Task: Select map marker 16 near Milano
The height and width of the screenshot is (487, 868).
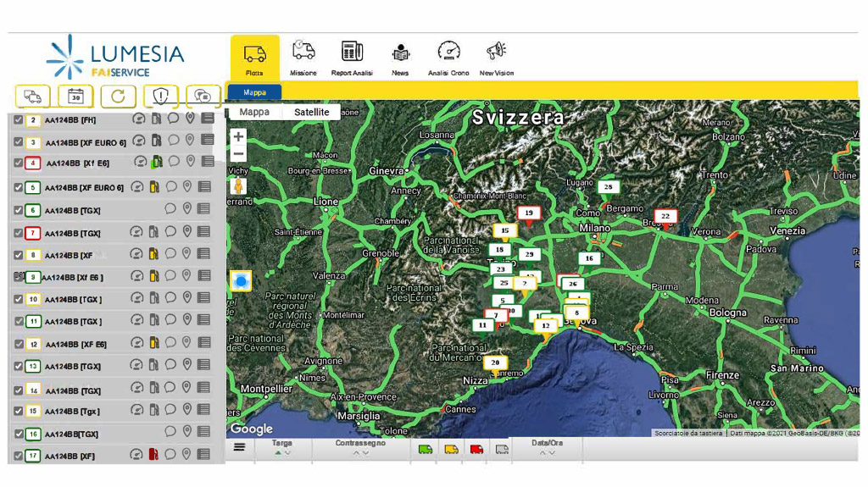Action: [589, 259]
